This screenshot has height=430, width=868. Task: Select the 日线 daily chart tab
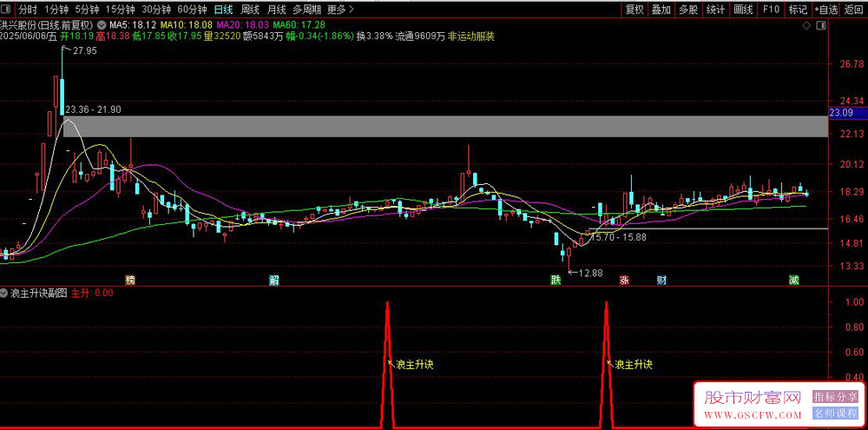pos(223,10)
